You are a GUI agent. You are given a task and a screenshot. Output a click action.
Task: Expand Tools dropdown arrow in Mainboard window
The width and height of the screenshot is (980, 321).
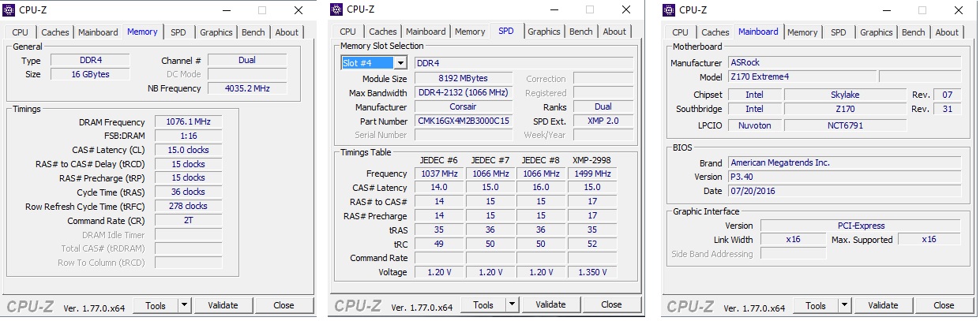click(x=844, y=305)
